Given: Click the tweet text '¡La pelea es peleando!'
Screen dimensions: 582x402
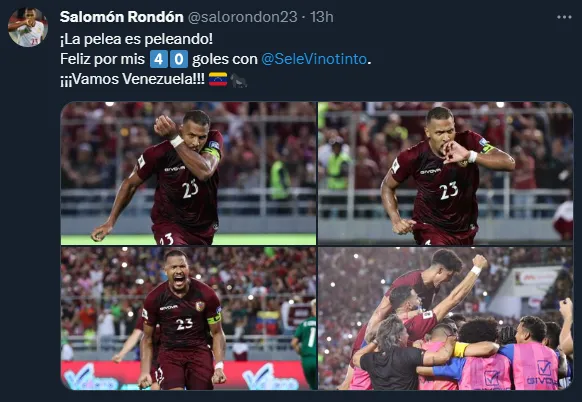Looking at the screenshot, I should pyautogui.click(x=137, y=39).
